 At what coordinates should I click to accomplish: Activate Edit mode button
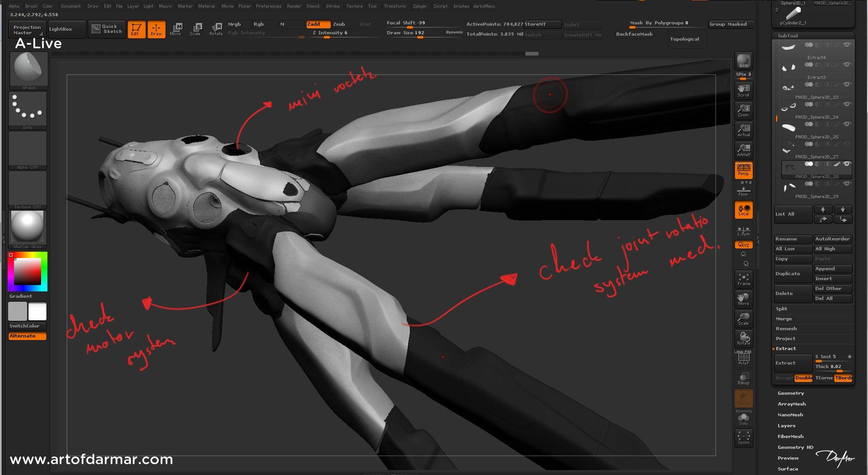[136, 29]
